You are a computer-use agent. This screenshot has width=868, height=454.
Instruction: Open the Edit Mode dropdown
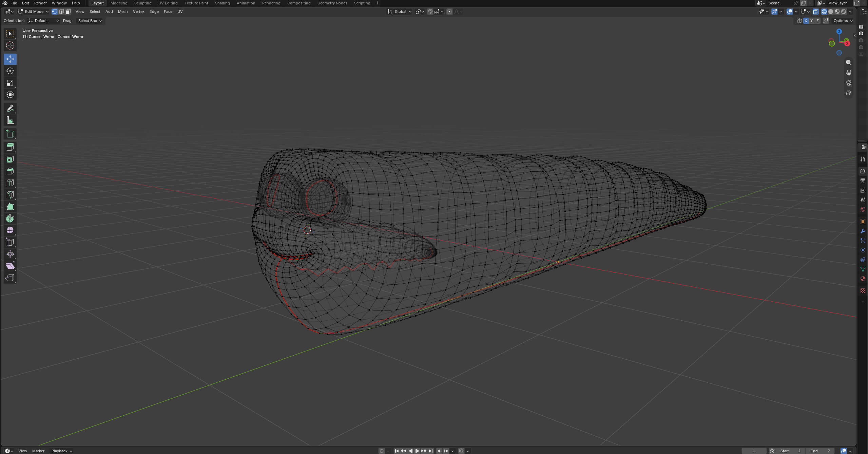(33, 12)
